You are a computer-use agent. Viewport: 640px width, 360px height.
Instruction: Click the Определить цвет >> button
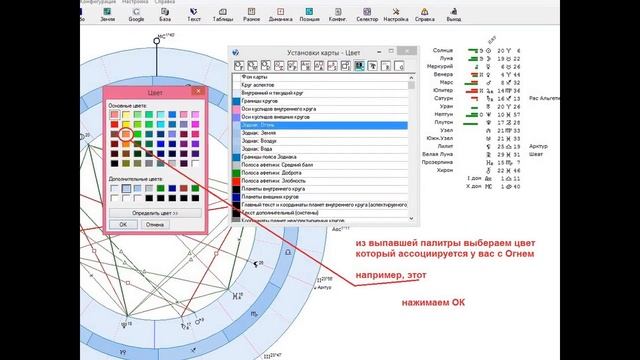coord(155,213)
